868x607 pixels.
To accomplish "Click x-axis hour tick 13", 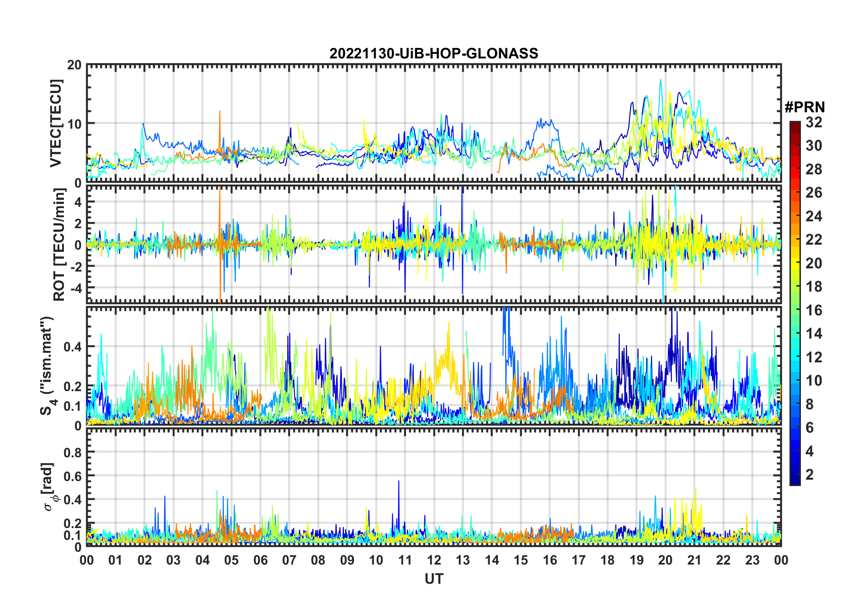I will tap(463, 560).
